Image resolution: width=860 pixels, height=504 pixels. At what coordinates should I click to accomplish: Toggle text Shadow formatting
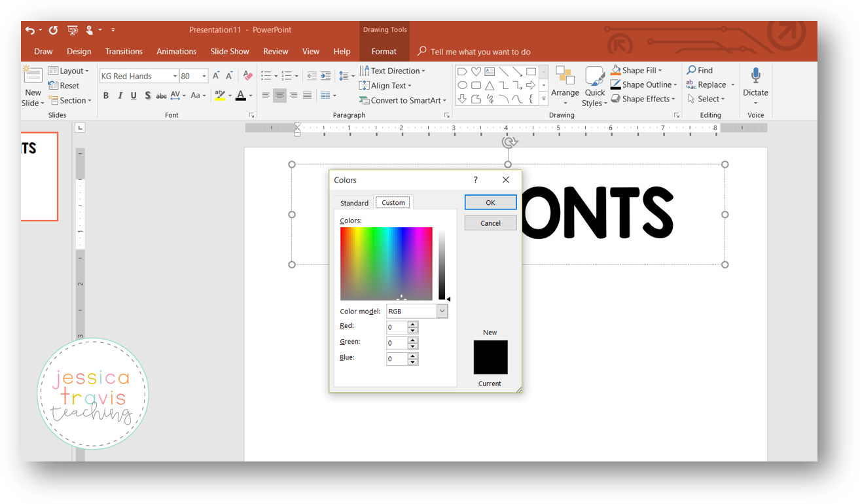[148, 96]
